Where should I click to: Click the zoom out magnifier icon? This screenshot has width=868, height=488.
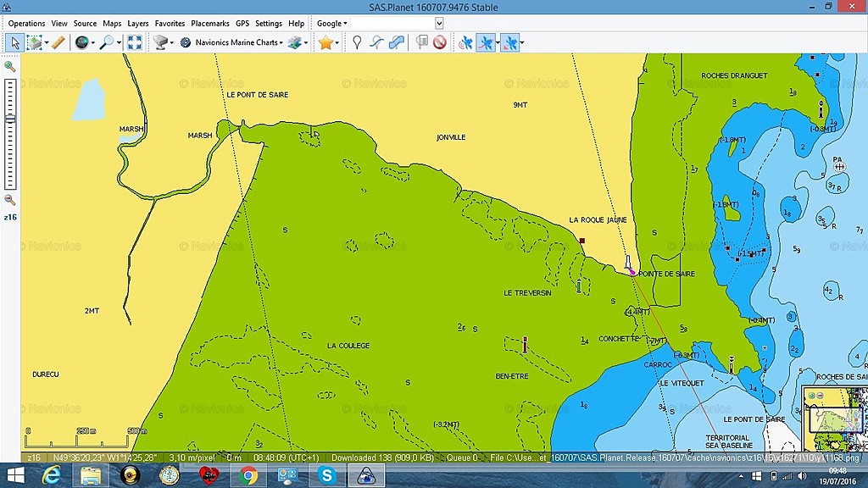click(x=10, y=200)
